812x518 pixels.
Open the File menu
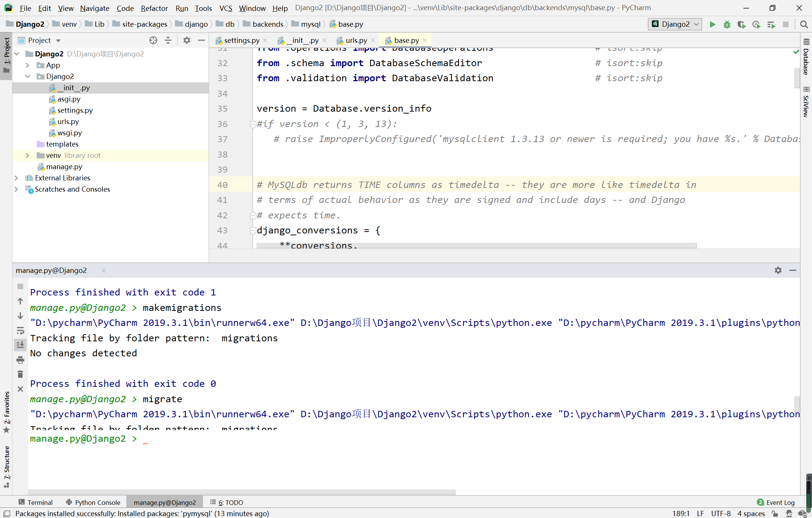25,8
